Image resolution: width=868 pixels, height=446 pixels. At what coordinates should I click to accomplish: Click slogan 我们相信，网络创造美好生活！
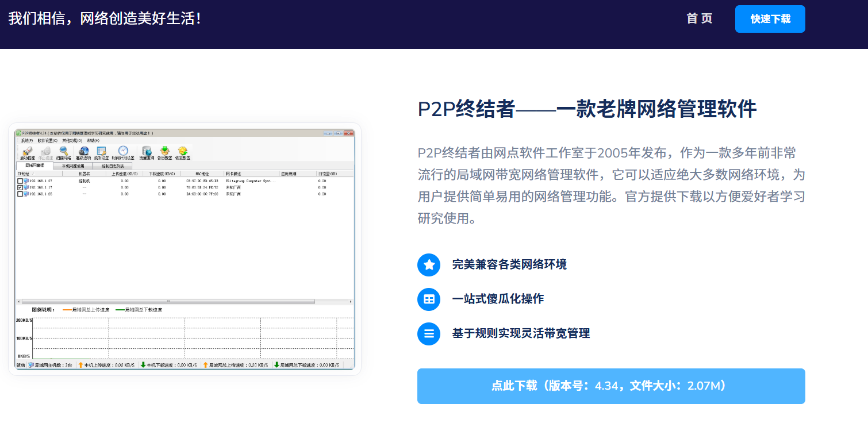[x=105, y=18]
